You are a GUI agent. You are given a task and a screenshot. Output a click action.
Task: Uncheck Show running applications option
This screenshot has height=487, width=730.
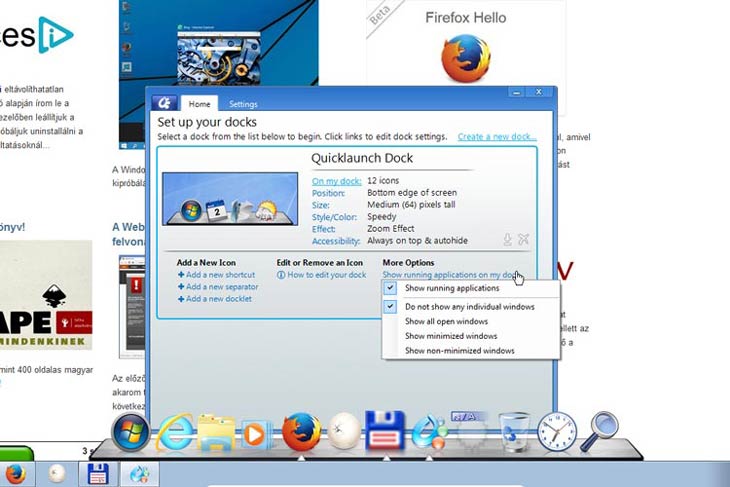[x=446, y=287]
